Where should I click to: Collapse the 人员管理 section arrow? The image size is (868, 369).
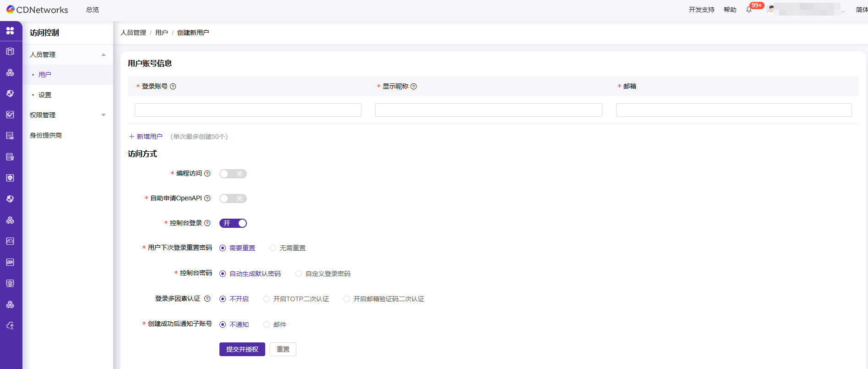click(104, 55)
